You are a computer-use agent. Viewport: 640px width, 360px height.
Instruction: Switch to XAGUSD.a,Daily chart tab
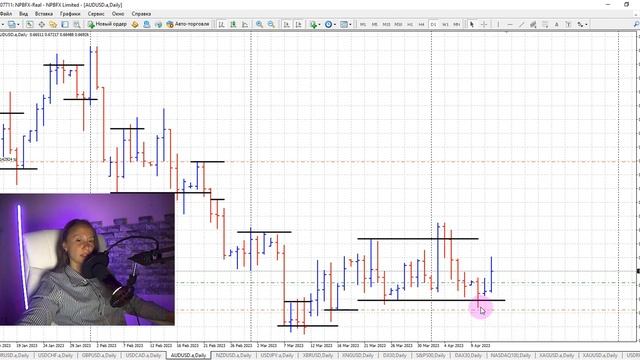click(x=556, y=356)
